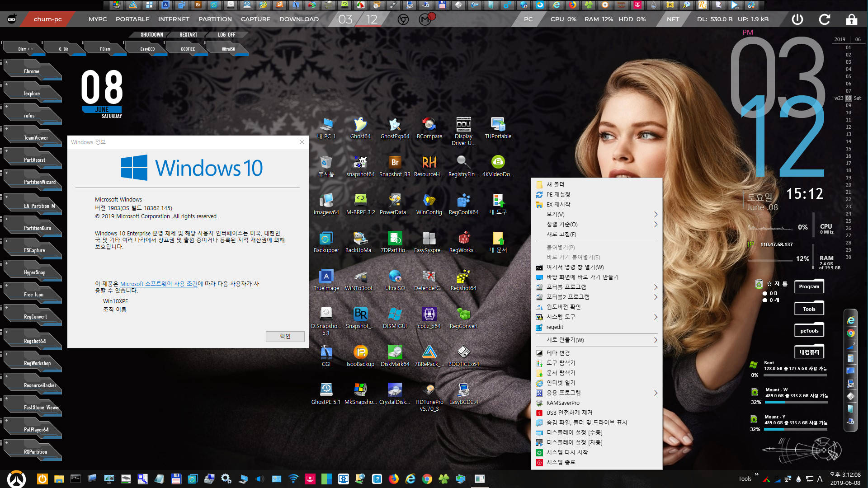Open RegistryFinder desktop icon
The image size is (868, 488).
[463, 166]
